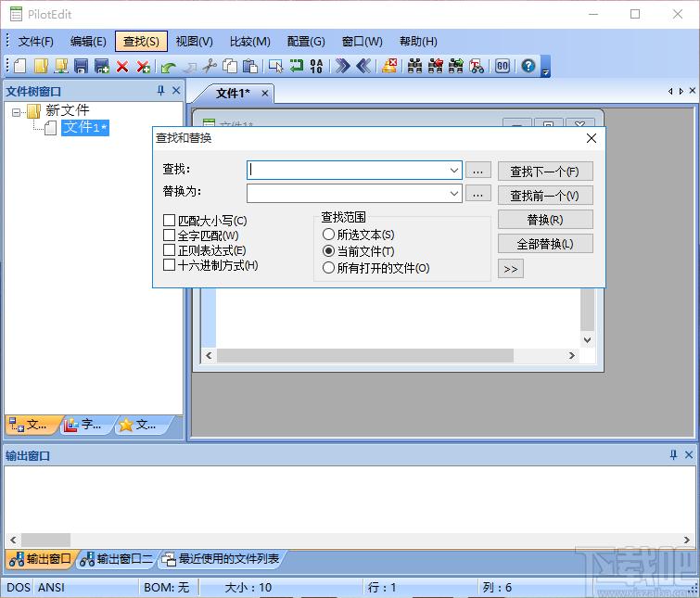Click the increase indent double-right chevron

pyautogui.click(x=342, y=66)
